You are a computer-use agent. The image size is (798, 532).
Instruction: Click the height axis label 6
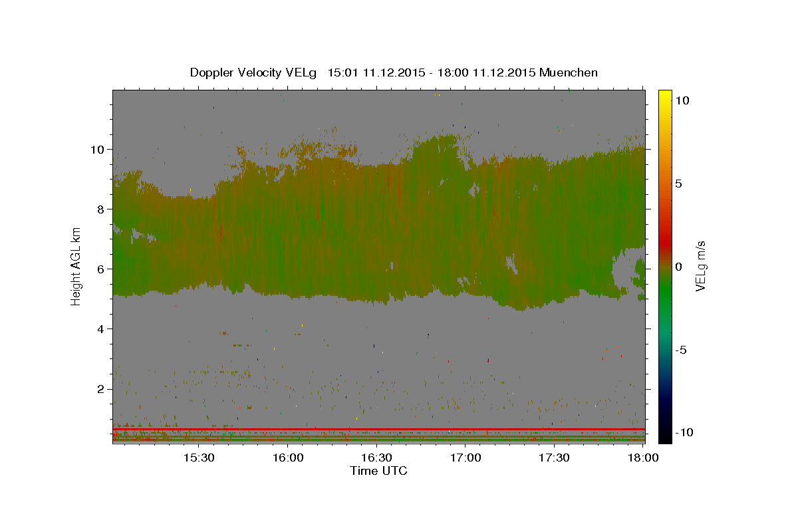[x=102, y=269]
